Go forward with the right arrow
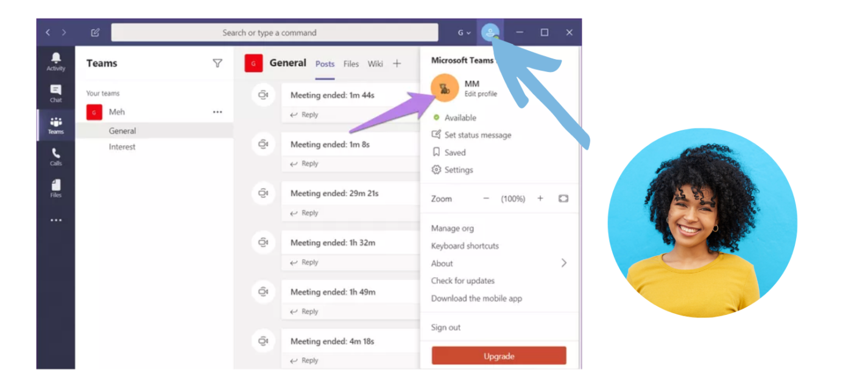The height and width of the screenshot is (379, 868). (x=64, y=32)
